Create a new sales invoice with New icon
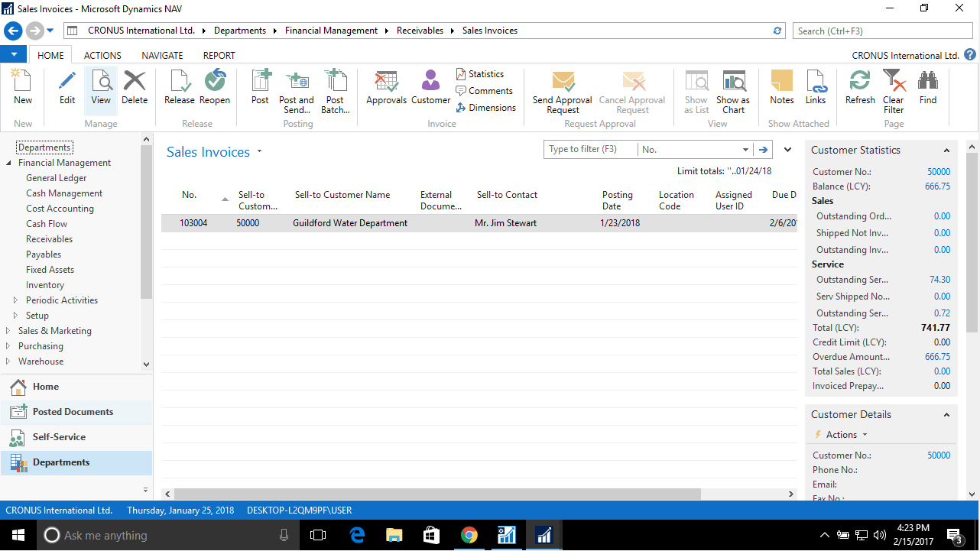The image size is (980, 551). (x=21, y=90)
